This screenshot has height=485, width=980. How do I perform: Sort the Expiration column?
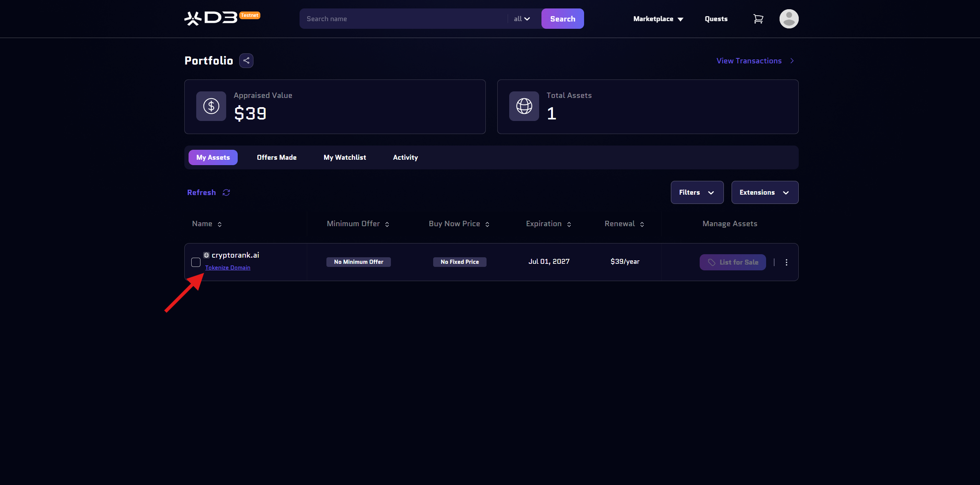(569, 224)
